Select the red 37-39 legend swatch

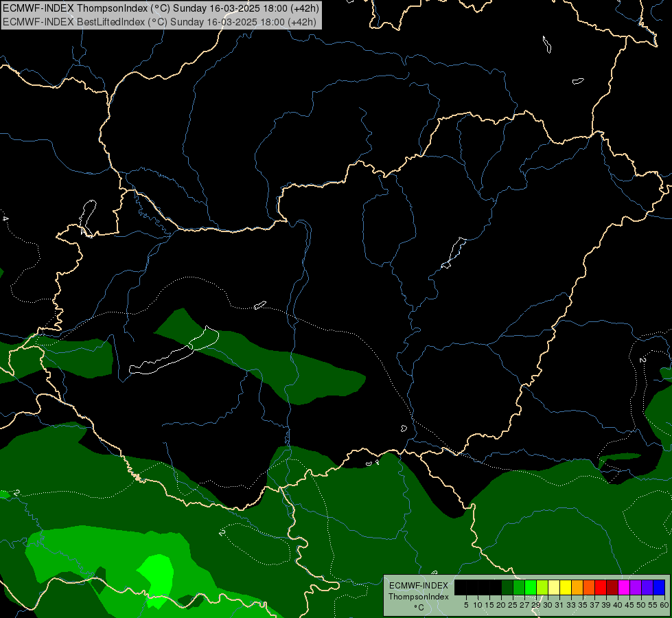pos(601,587)
